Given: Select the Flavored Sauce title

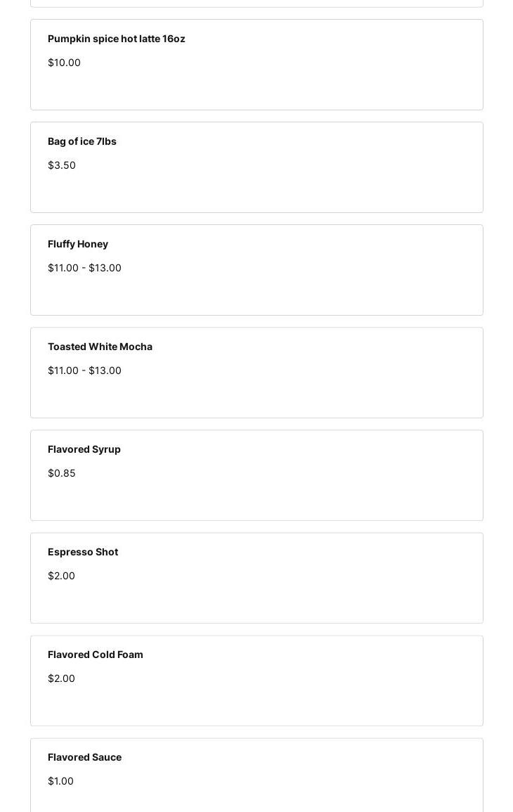Looking at the screenshot, I should coord(84,757).
